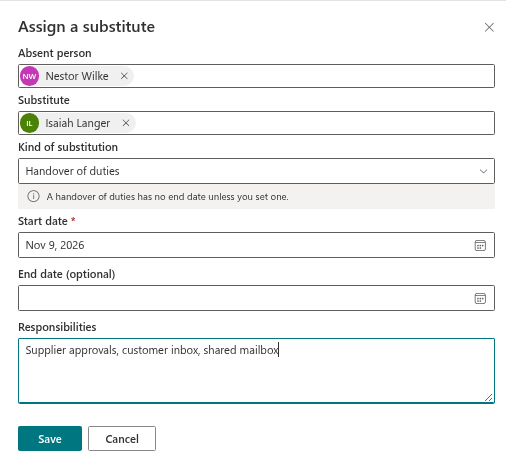Remove Isaiah Langer from Substitute
This screenshot has height=471, width=506.
pos(126,123)
